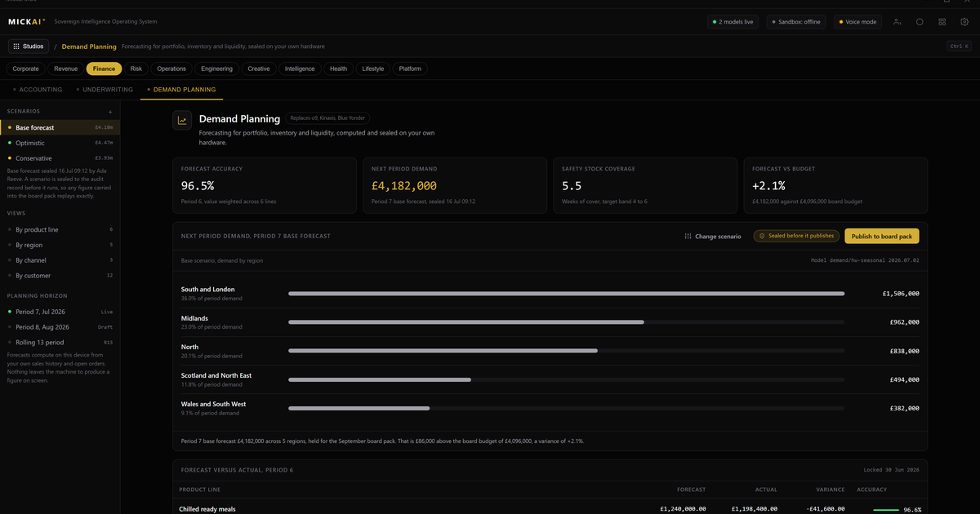
Task: Select Period 7, Jul 2026 horizon
Action: coord(60,312)
